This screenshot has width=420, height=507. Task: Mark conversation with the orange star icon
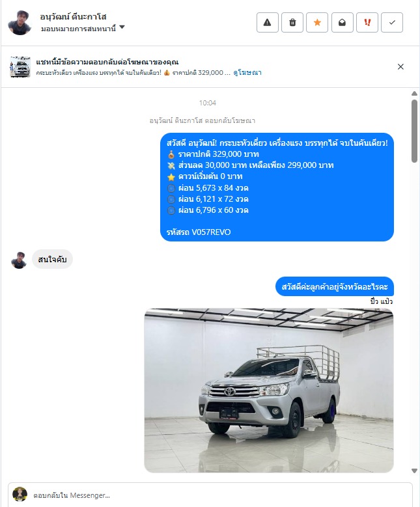pyautogui.click(x=317, y=22)
